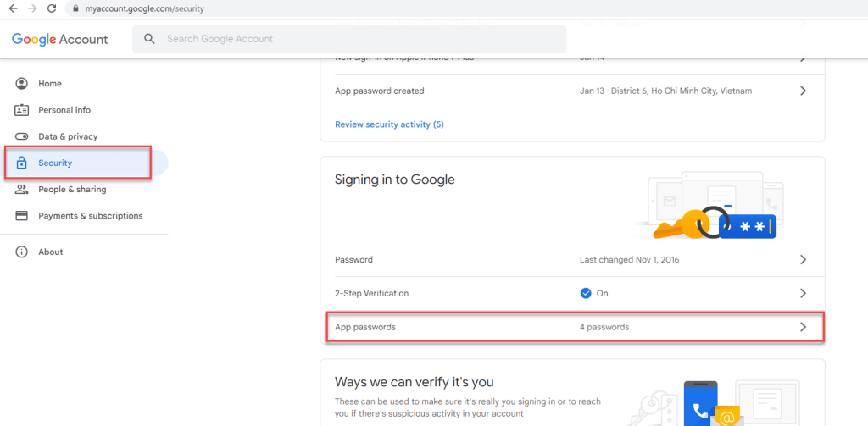The height and width of the screenshot is (426, 868).
Task: Click the Security lock icon
Action: pyautogui.click(x=22, y=163)
